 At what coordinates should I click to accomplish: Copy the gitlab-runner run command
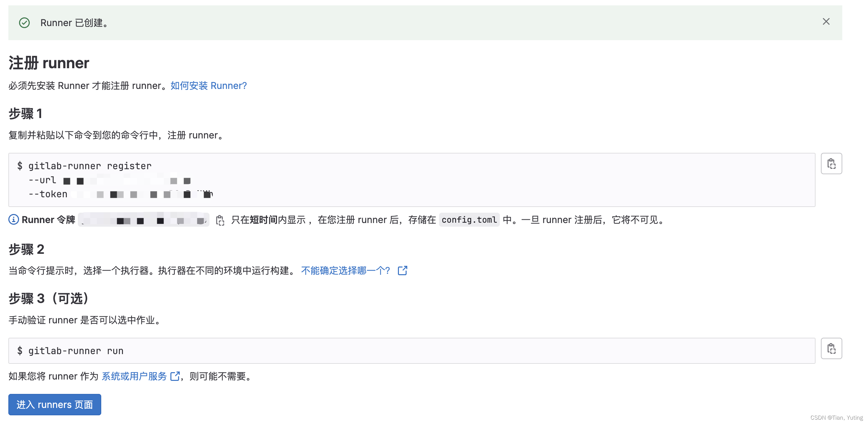pyautogui.click(x=831, y=348)
